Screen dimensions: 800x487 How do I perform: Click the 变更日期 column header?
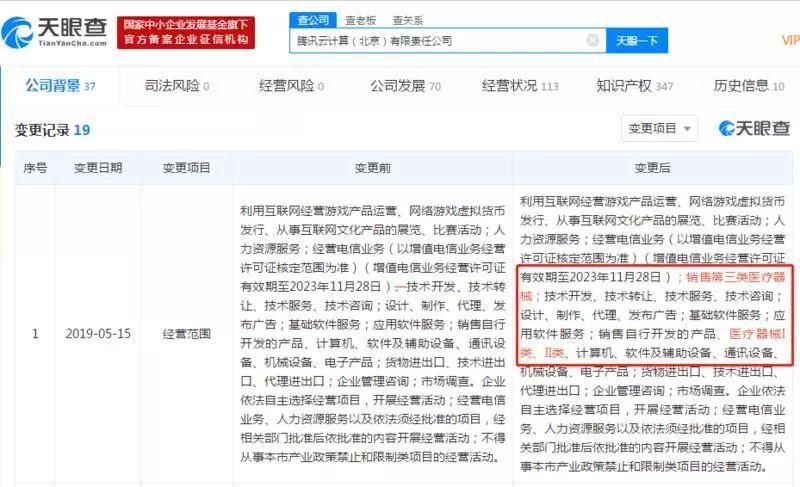(x=98, y=168)
